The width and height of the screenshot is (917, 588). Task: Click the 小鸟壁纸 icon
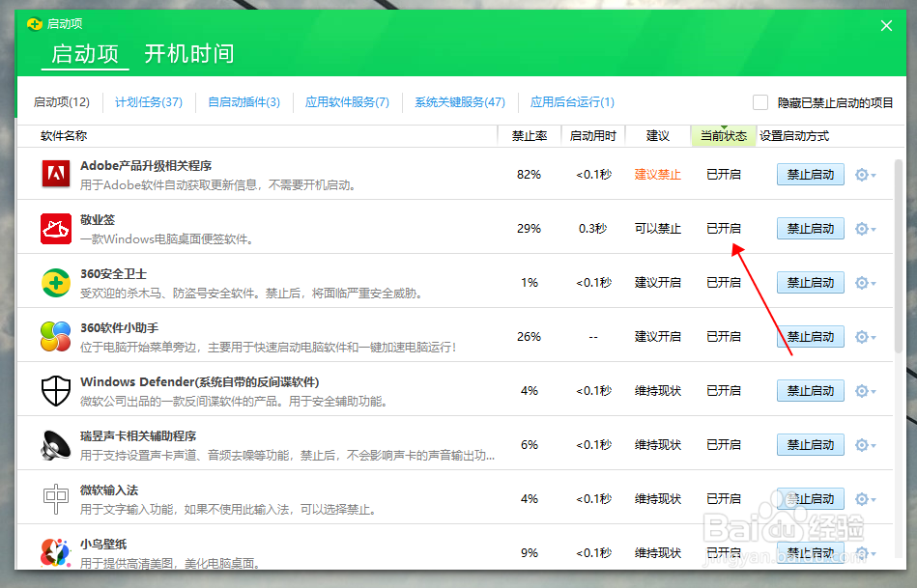point(55,553)
